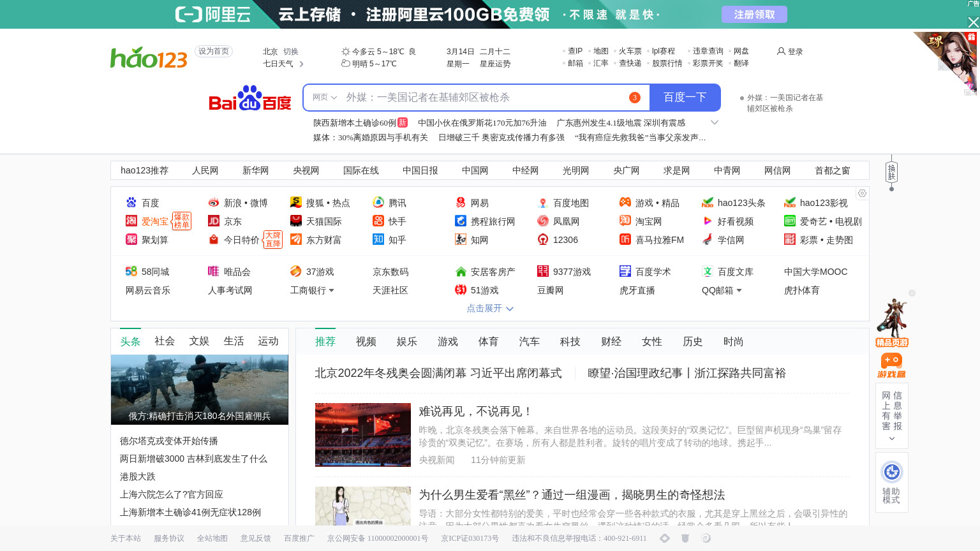
Task: Open the 游戏·精品 gamepad icon
Action: pos(625,202)
